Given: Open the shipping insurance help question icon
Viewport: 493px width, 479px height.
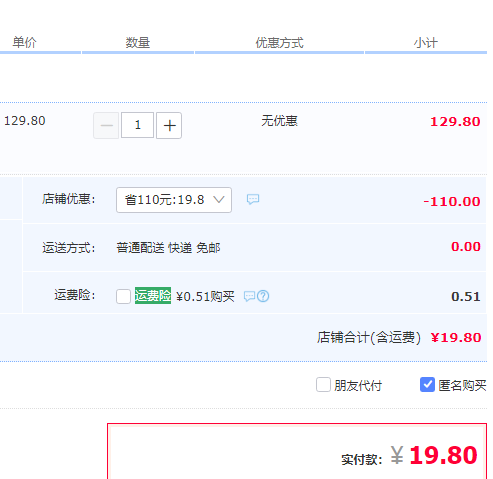Looking at the screenshot, I should tap(263, 296).
